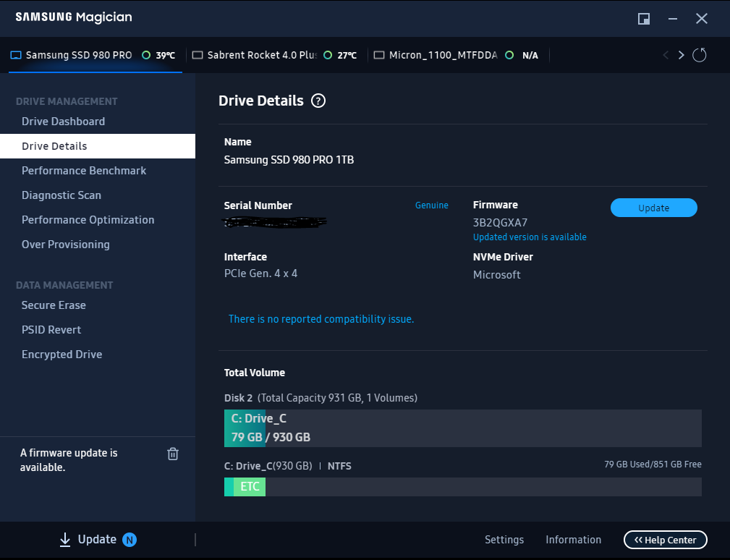The width and height of the screenshot is (730, 560).
Task: Click the previous drive arrow
Action: pos(665,55)
